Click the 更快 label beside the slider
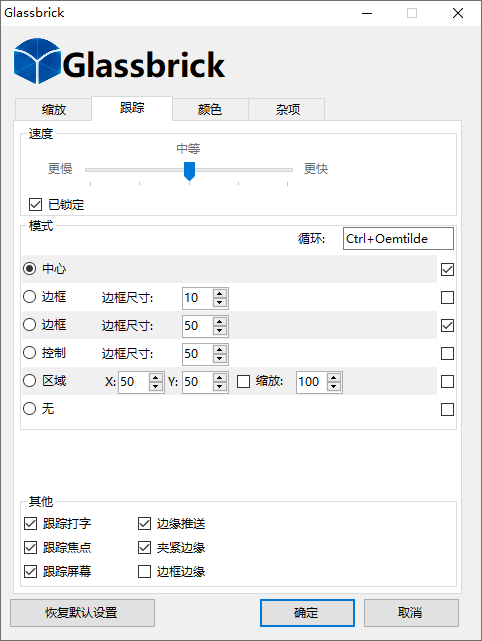This screenshot has height=641, width=482. (316, 168)
